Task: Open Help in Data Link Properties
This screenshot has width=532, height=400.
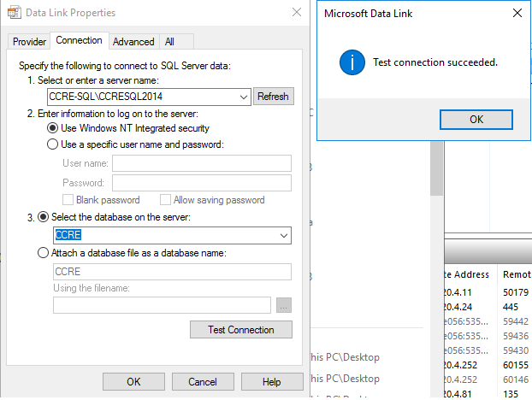Action: (x=272, y=382)
